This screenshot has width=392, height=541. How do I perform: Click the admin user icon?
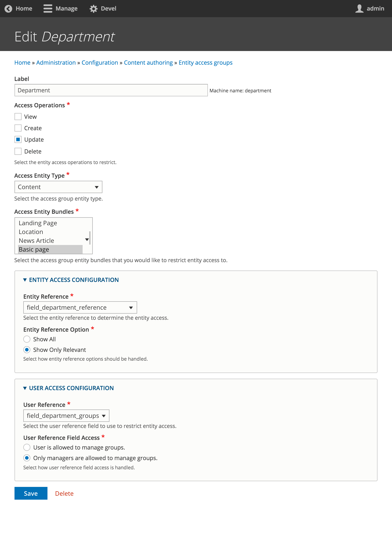359,9
